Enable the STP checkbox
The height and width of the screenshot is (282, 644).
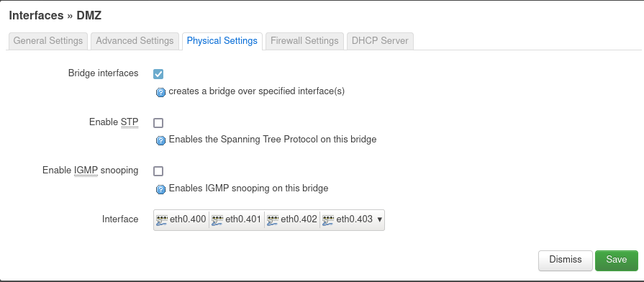pos(158,123)
